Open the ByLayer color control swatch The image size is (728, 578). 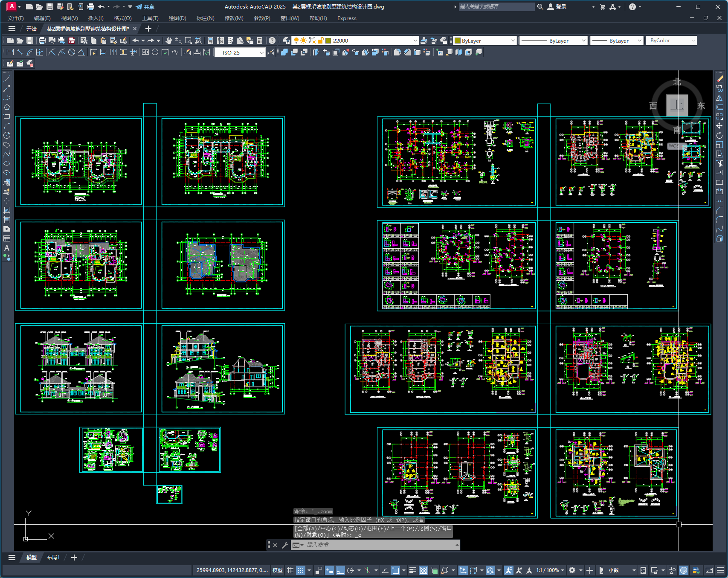point(485,41)
